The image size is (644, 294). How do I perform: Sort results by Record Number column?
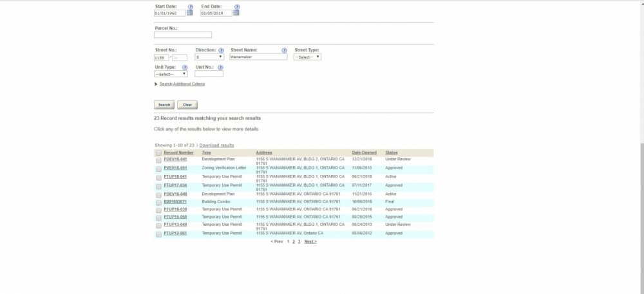(178, 152)
